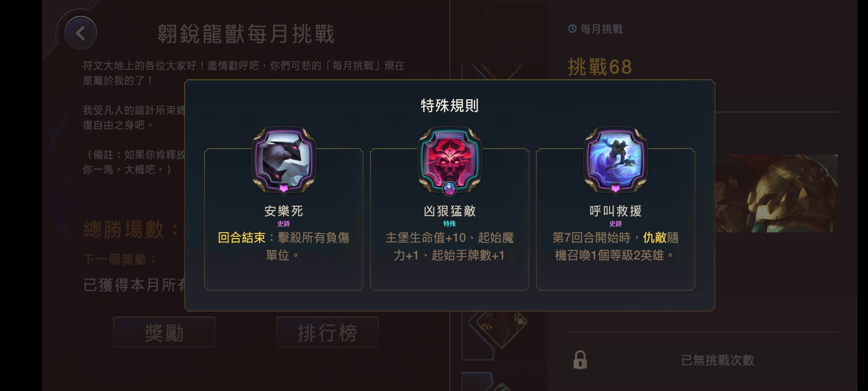Tap the highlighted 仇敵 keyword
Viewport: 868px width, 391px height.
click(655, 238)
